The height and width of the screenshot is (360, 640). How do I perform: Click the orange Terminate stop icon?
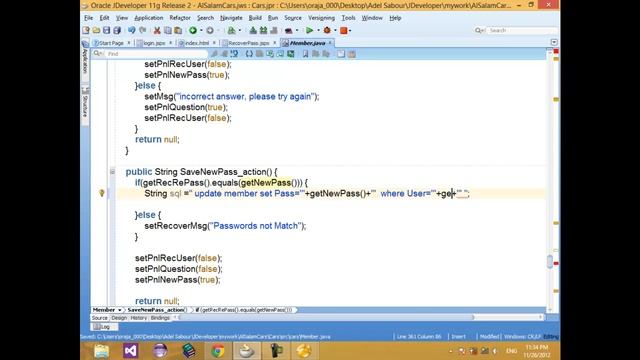point(344,30)
